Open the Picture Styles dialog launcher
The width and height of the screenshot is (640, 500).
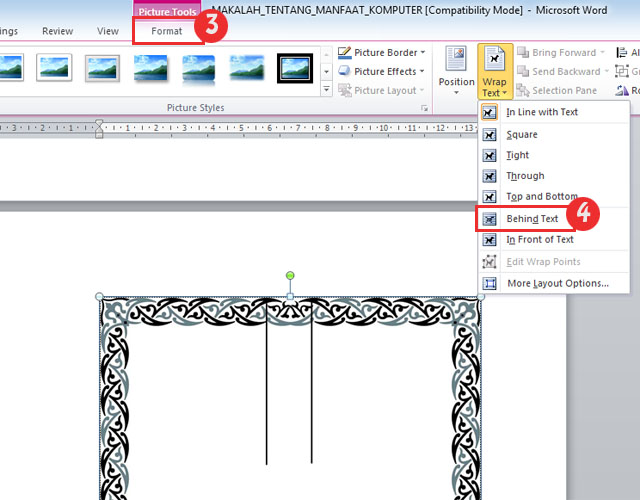pyautogui.click(x=424, y=108)
